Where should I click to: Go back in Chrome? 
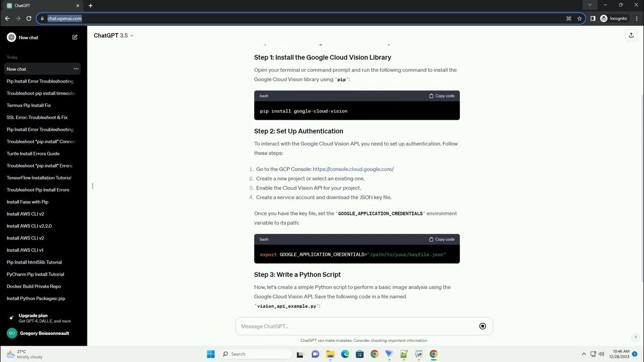[7, 18]
